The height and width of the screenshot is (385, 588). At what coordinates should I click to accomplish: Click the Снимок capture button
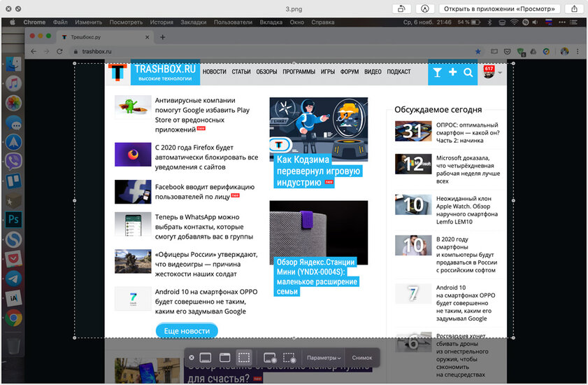pos(362,358)
